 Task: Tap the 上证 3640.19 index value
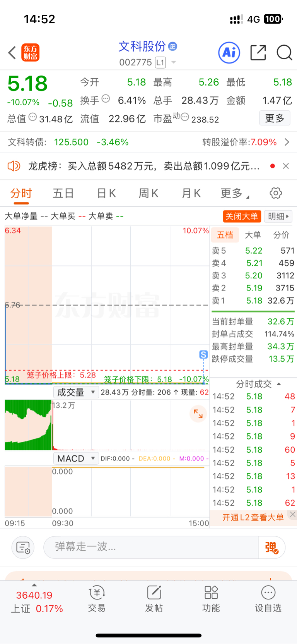34,595
